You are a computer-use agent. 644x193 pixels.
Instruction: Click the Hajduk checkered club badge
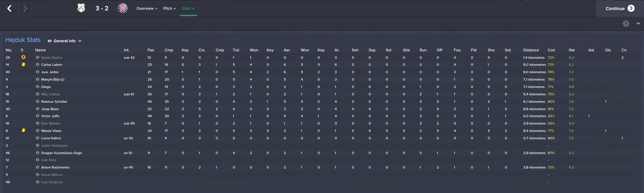(123, 8)
